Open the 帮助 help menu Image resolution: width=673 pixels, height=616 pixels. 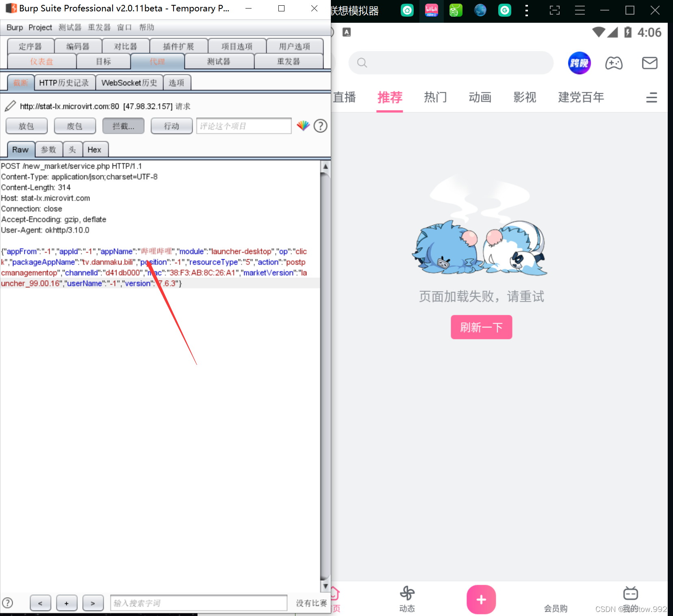[x=147, y=27]
